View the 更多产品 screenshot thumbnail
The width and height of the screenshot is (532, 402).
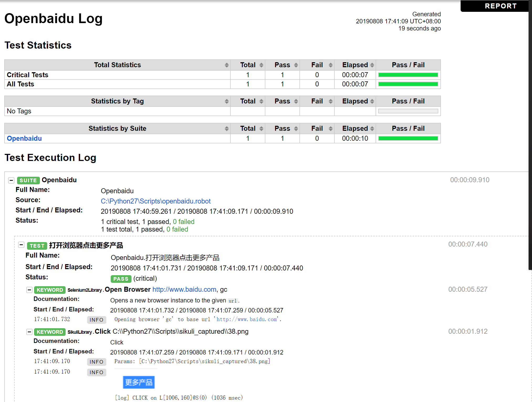point(139,382)
